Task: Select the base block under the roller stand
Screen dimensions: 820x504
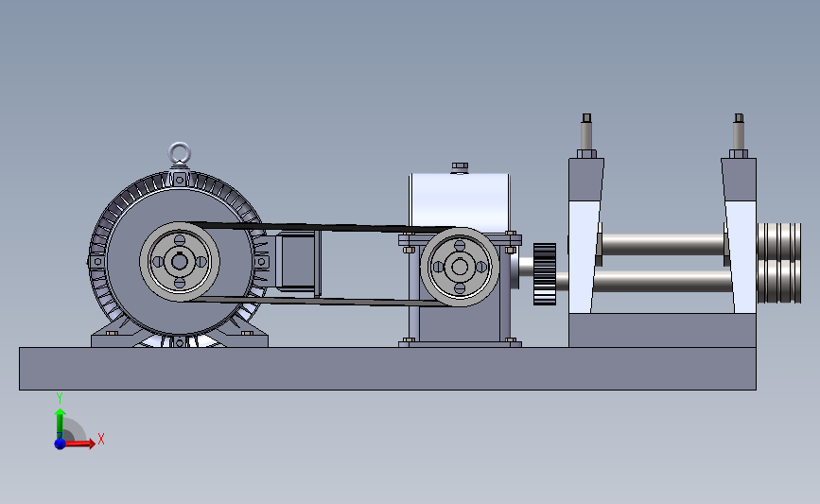Action: pos(662,330)
